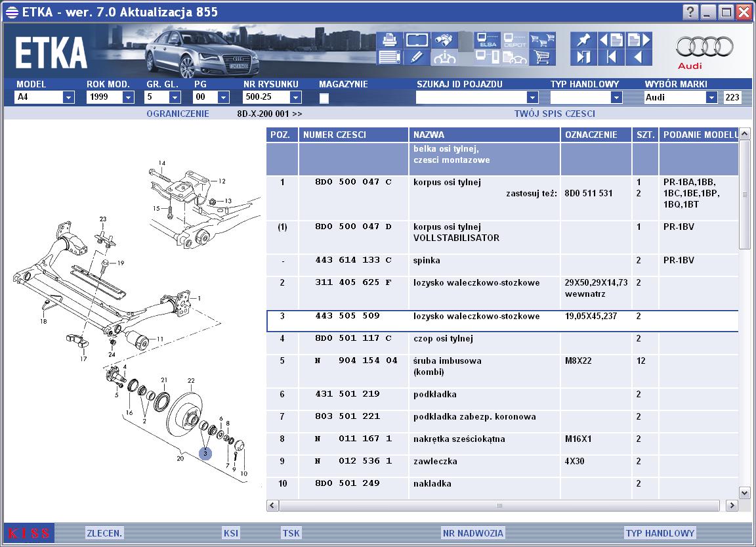Select the śruba imbusowa row
Viewport: 756px width, 547px height.
[x=503, y=371]
